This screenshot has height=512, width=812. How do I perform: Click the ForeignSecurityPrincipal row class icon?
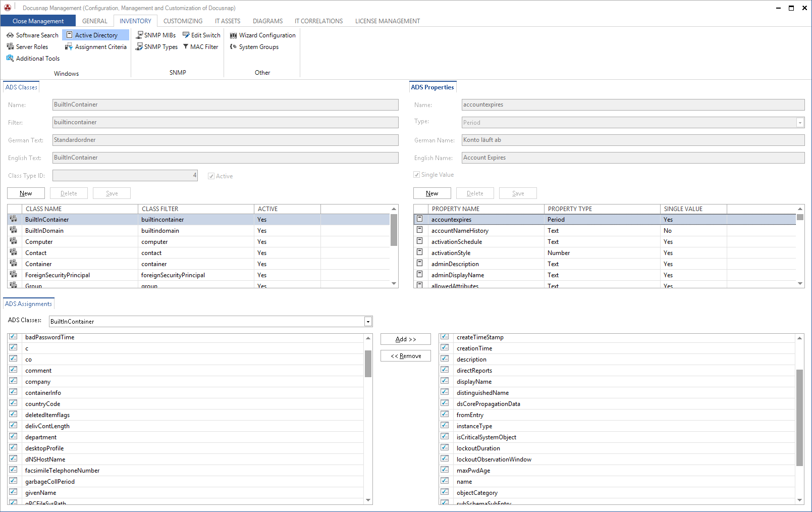coord(14,275)
